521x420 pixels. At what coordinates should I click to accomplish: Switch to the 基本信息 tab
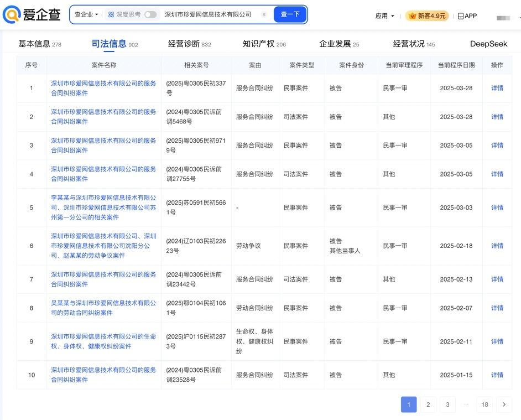tap(34, 44)
